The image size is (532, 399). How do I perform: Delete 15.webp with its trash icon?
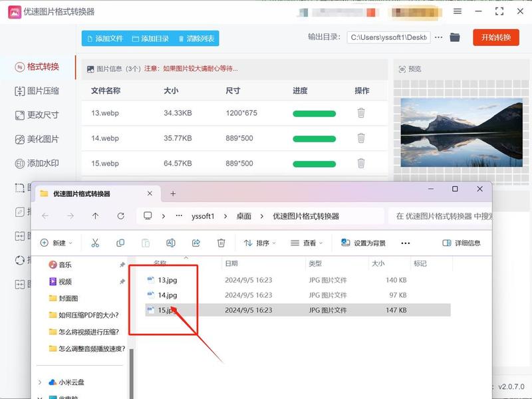coord(361,163)
